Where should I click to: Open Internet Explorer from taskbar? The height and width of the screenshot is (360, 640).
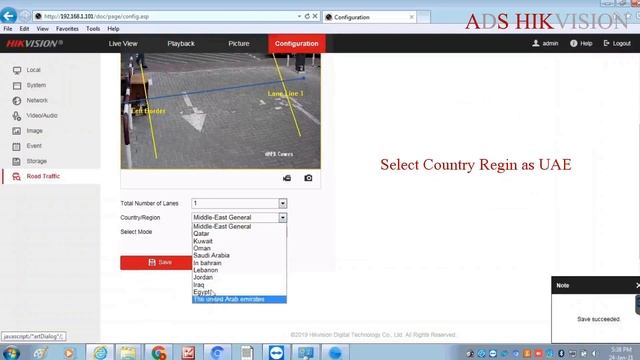(x=100, y=353)
